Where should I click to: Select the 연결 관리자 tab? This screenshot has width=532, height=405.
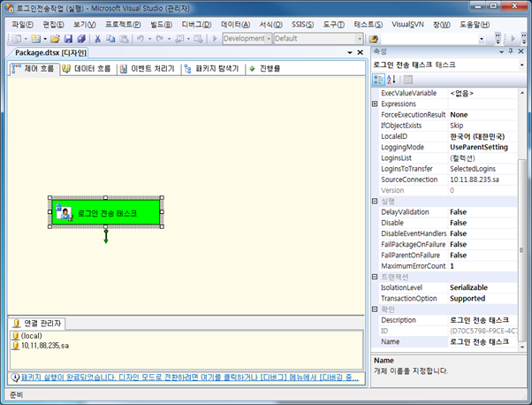coord(37,323)
